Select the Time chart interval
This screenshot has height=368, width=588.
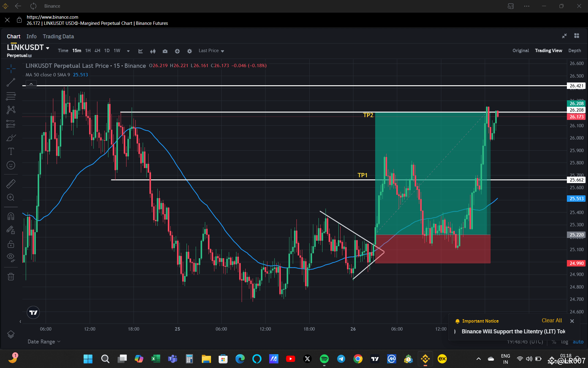pyautogui.click(x=63, y=51)
